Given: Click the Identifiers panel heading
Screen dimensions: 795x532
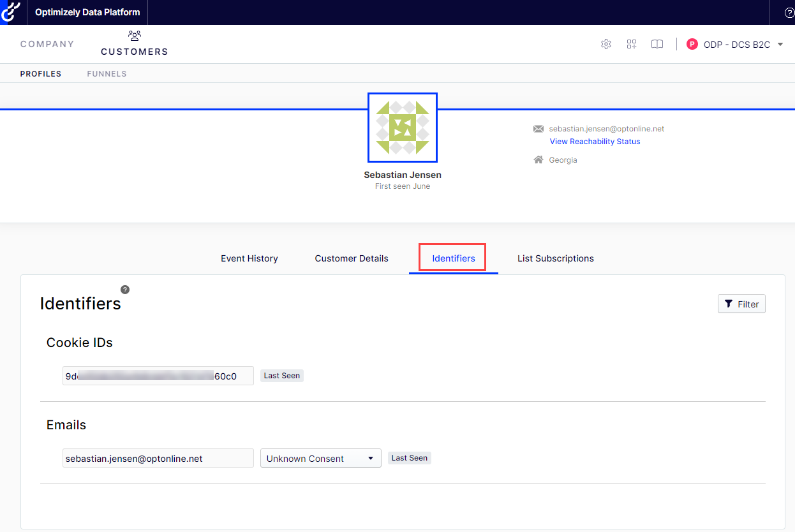Looking at the screenshot, I should (80, 304).
